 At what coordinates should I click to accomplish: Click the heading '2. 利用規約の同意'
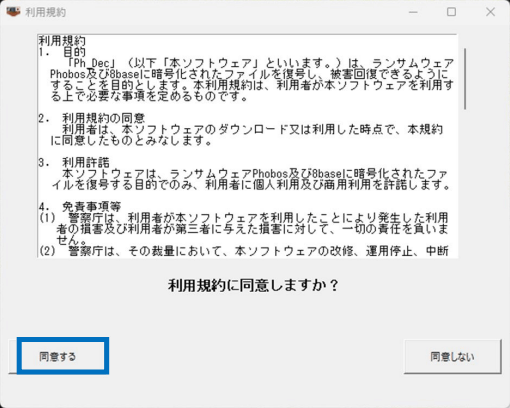point(92,118)
